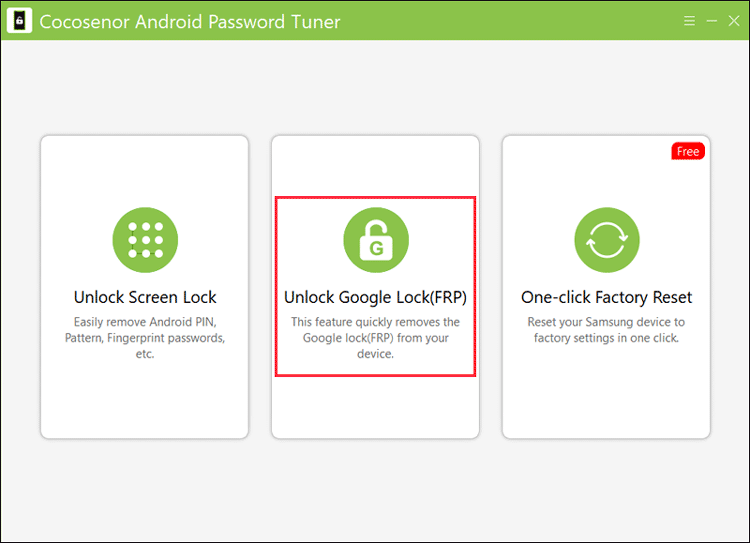The height and width of the screenshot is (543, 750).
Task: Click the Google padlock FRP icon
Action: (x=376, y=240)
